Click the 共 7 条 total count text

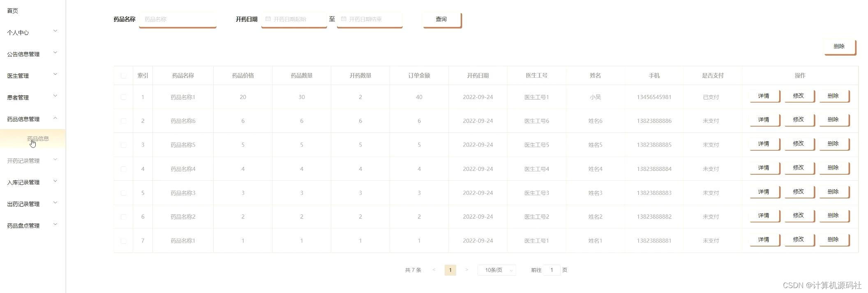[413, 270]
